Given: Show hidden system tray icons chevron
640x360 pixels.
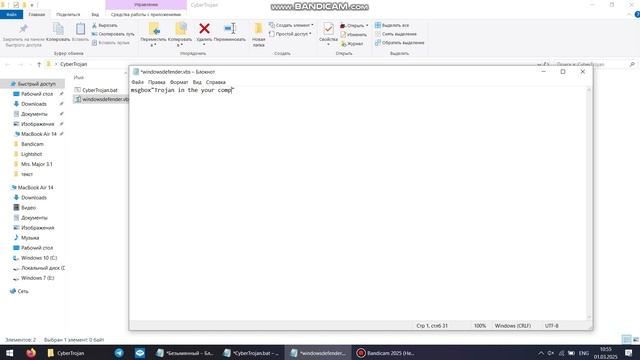Looking at the screenshot, I should 541,353.
